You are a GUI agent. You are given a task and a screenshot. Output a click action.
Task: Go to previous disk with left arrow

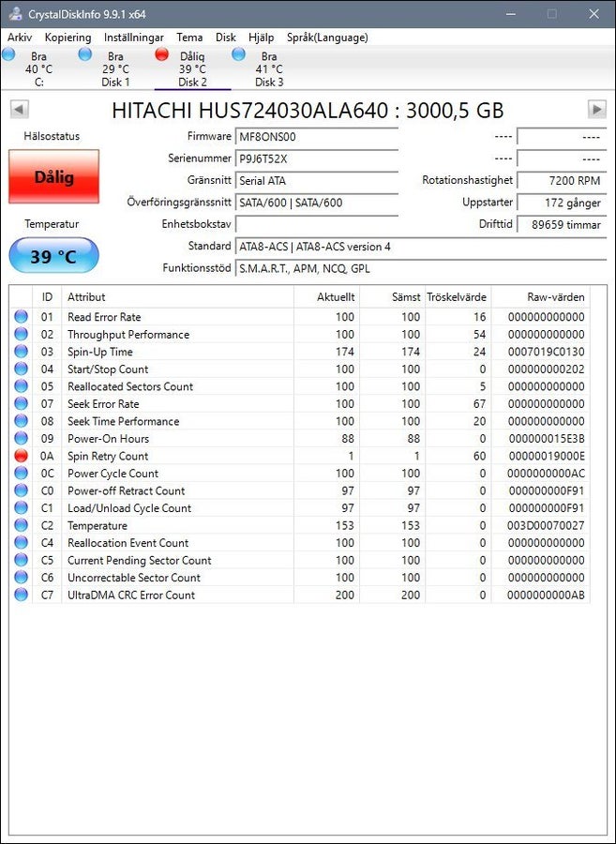point(20,110)
